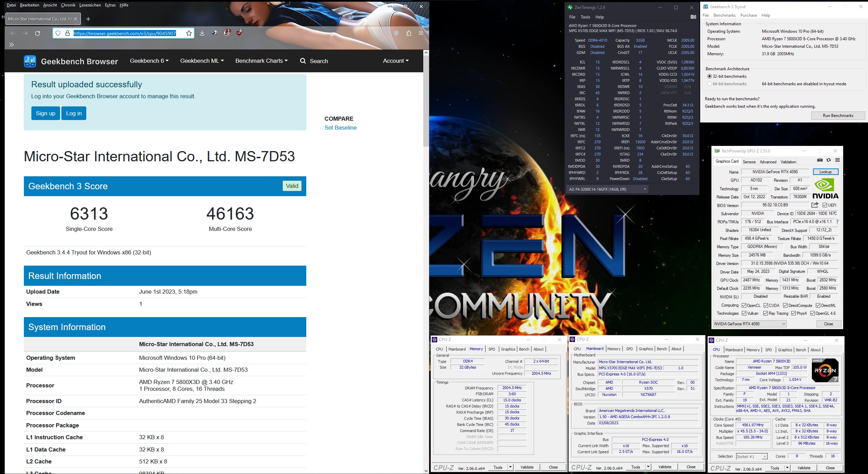Screen dimensions: 868x474
Task: Toggle the DirectCompute checkbox
Action: (785, 306)
